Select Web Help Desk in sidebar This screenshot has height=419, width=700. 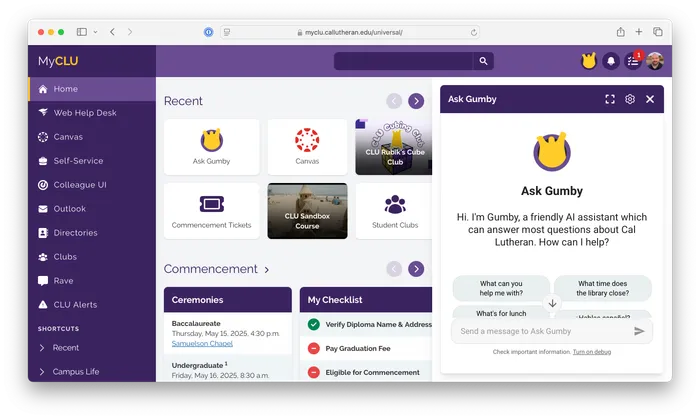(83, 113)
